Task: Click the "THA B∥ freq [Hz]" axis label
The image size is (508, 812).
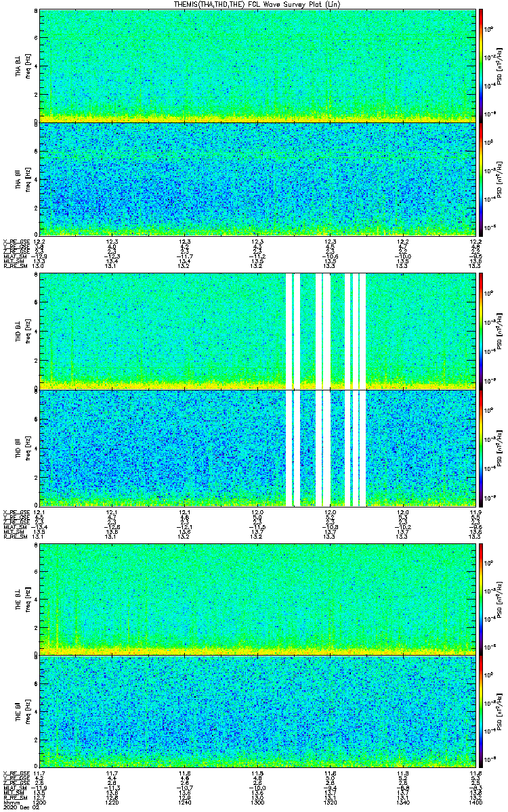Action: point(22,179)
